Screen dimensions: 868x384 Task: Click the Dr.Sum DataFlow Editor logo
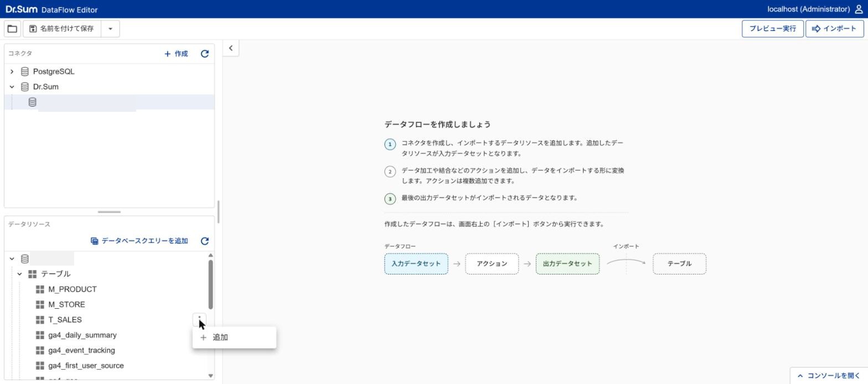click(x=51, y=9)
